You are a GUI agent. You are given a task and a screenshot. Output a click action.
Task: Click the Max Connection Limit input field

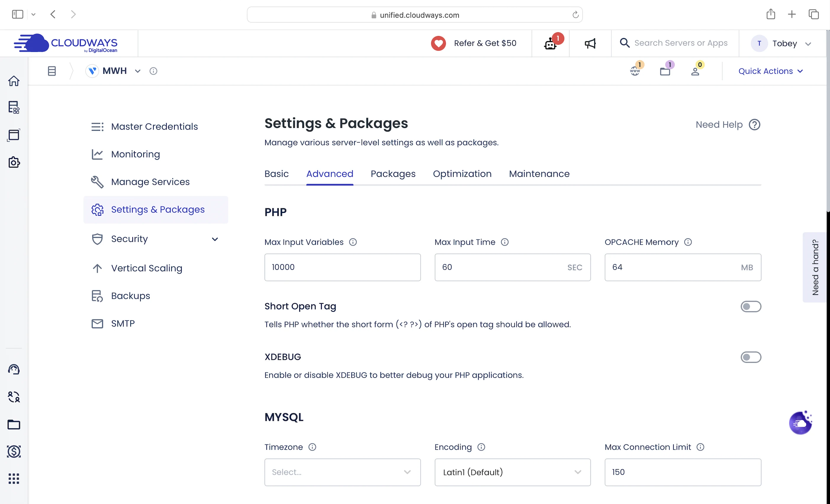pos(683,472)
